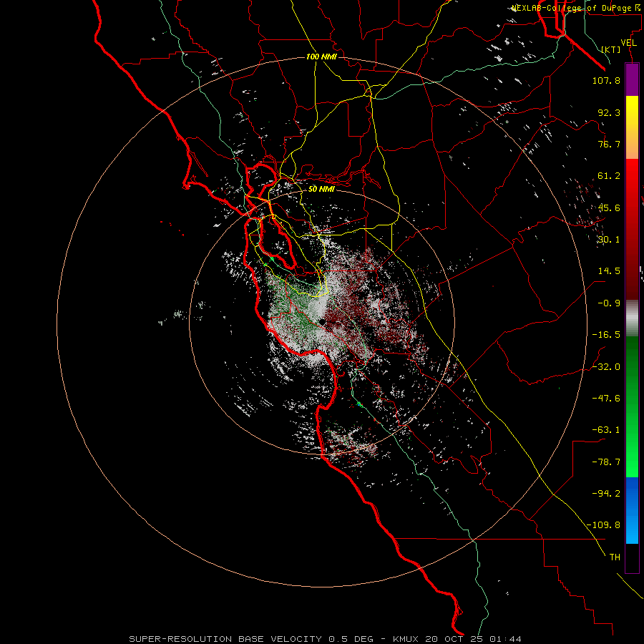The height and width of the screenshot is (644, 644).
Task: Click the 92.3 velocity scale value
Action: 609,112
